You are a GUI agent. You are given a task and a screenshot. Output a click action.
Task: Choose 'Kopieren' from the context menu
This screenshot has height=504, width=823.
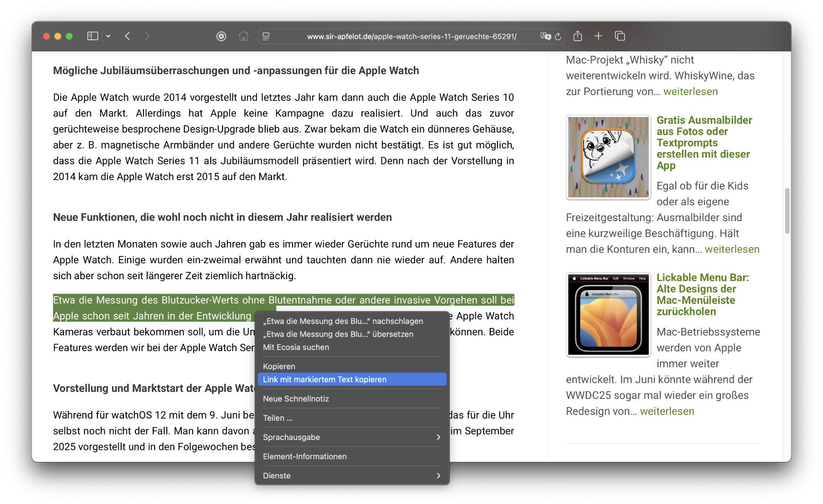point(279,366)
